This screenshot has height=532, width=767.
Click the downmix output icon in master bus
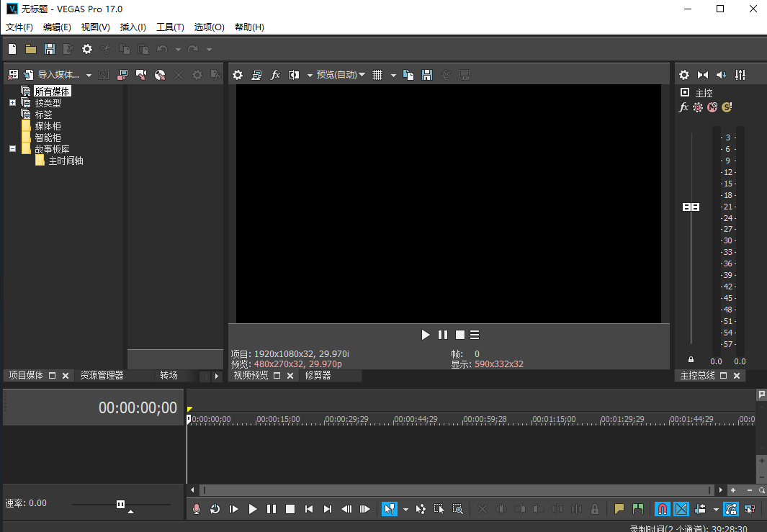703,75
